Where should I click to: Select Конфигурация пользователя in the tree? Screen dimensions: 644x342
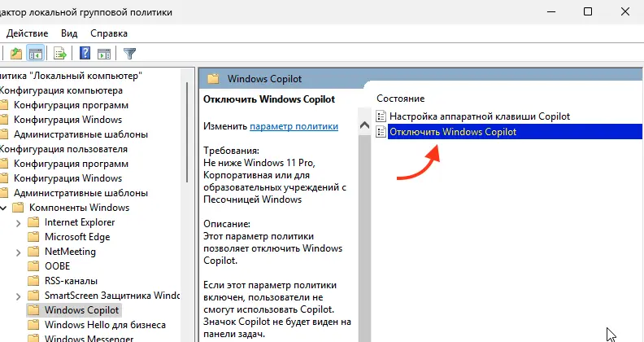click(63, 149)
